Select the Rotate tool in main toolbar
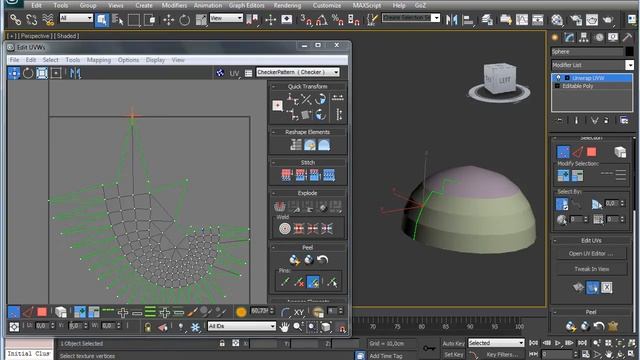This screenshot has width=640, height=360. point(184,20)
